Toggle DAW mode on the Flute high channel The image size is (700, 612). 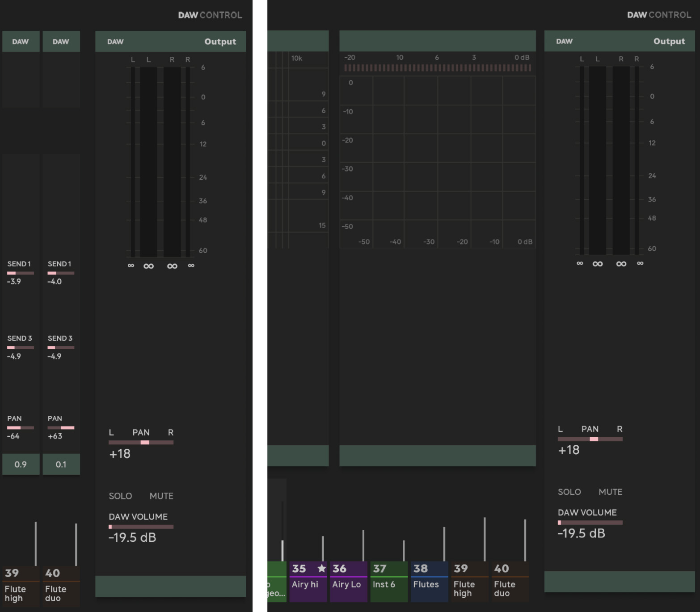coord(21,41)
